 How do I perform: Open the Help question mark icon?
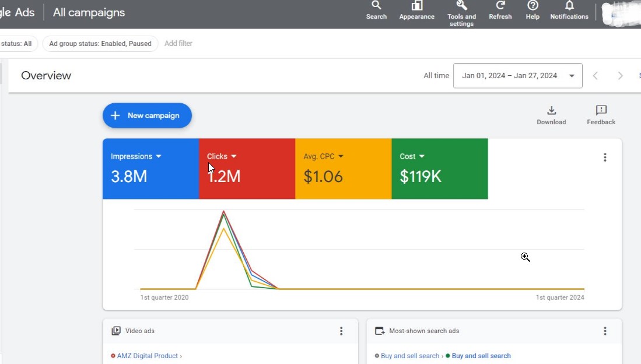pos(533,6)
